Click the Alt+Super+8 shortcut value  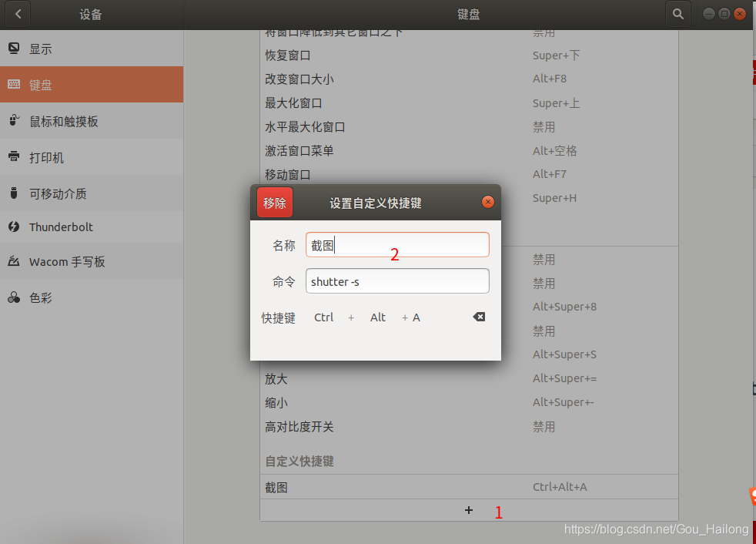(x=564, y=307)
